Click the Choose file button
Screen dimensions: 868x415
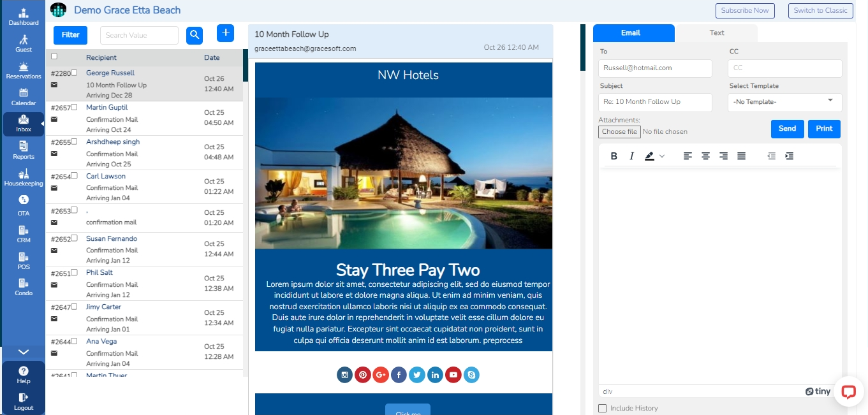click(619, 132)
